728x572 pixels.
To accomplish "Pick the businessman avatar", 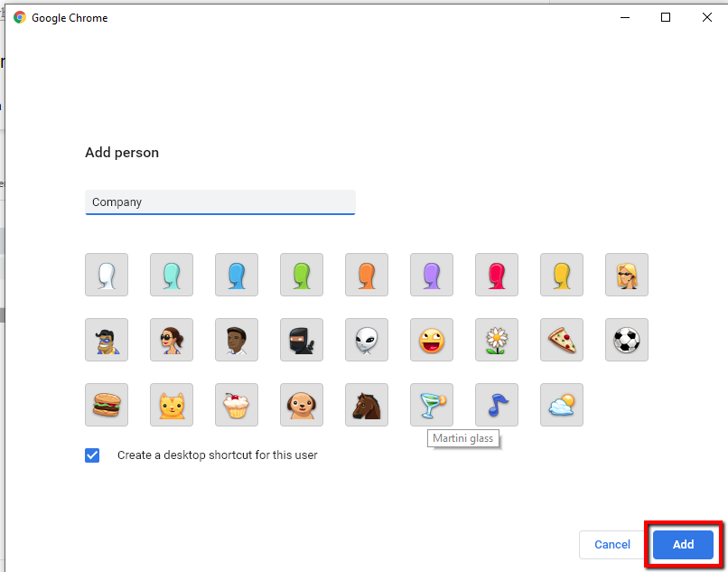I will [x=237, y=340].
